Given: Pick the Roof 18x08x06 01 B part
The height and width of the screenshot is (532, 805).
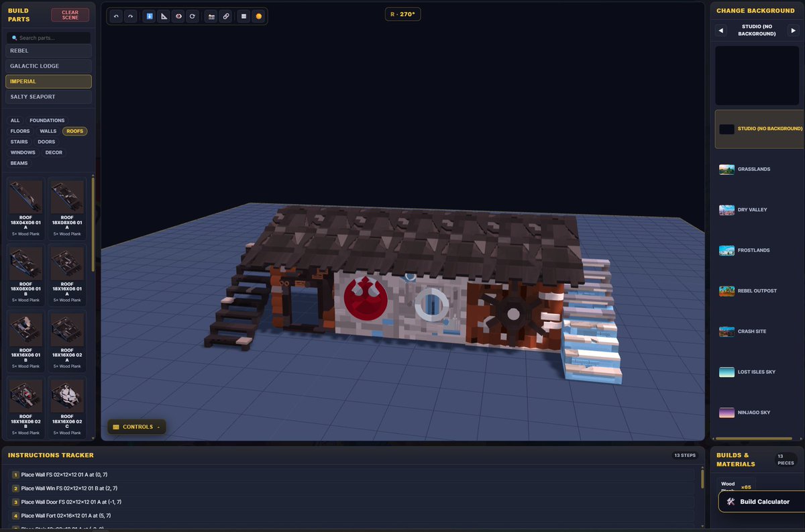Looking at the screenshot, I should click(x=26, y=274).
